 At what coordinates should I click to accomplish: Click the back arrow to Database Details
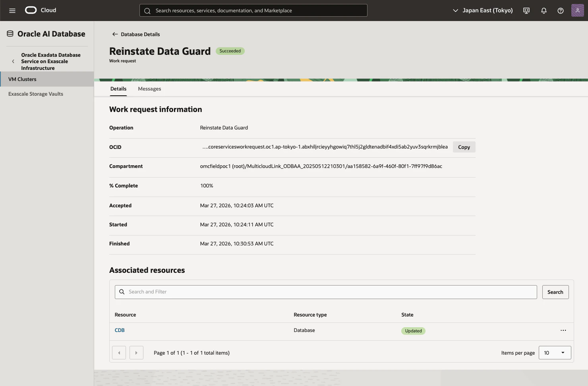(x=115, y=34)
